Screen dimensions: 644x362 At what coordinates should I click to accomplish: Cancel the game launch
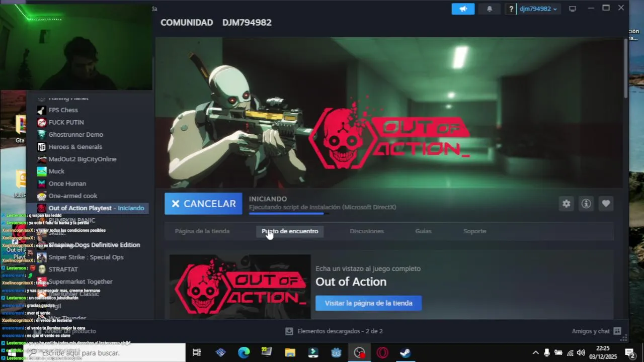(x=203, y=204)
